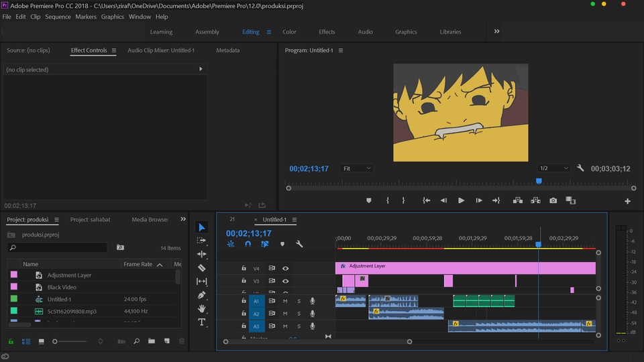Switch project panel to List View
This screenshot has height=362, width=644.
(26, 341)
